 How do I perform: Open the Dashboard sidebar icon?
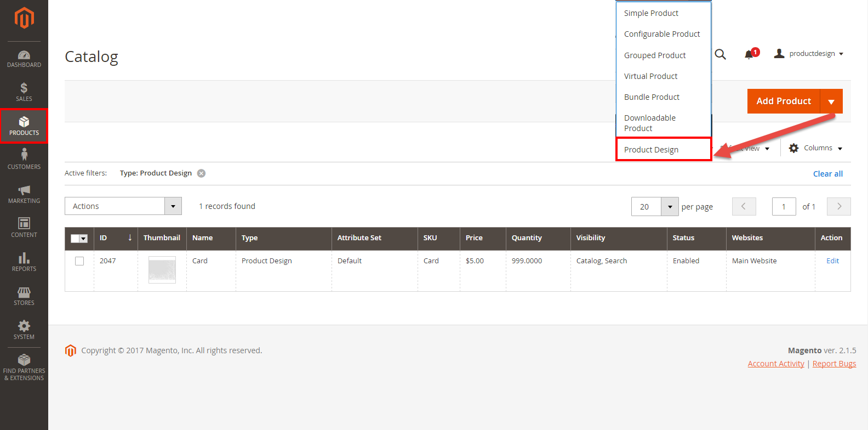(24, 59)
